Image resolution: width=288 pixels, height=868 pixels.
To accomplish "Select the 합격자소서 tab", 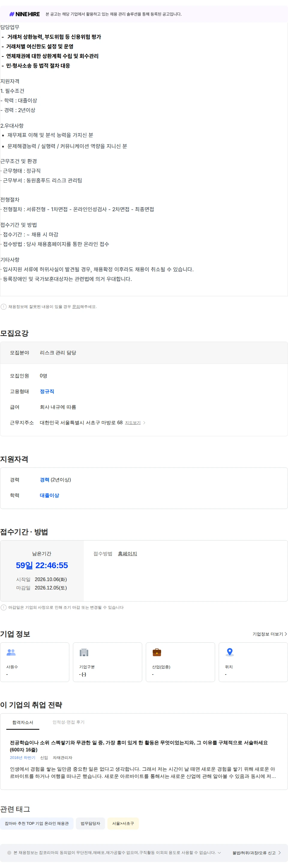I will pos(22,722).
